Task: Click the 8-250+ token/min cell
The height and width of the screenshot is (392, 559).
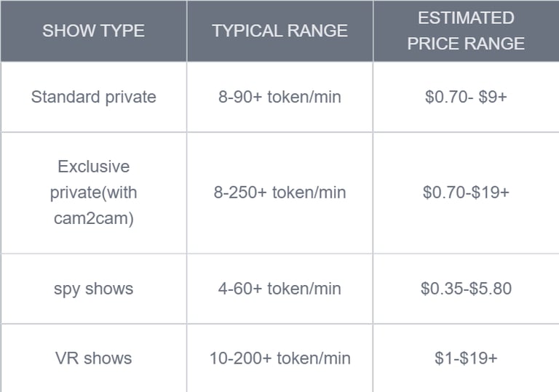Action: point(279,193)
